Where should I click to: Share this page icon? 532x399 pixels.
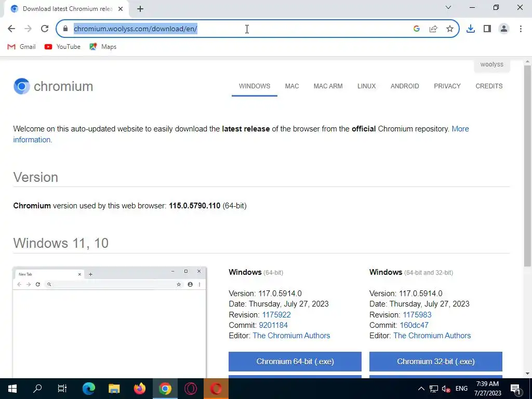(433, 29)
